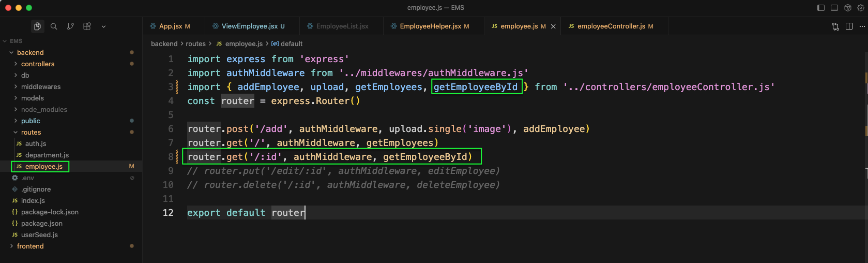
Task: Select employee.js in the file tree
Action: coord(43,167)
